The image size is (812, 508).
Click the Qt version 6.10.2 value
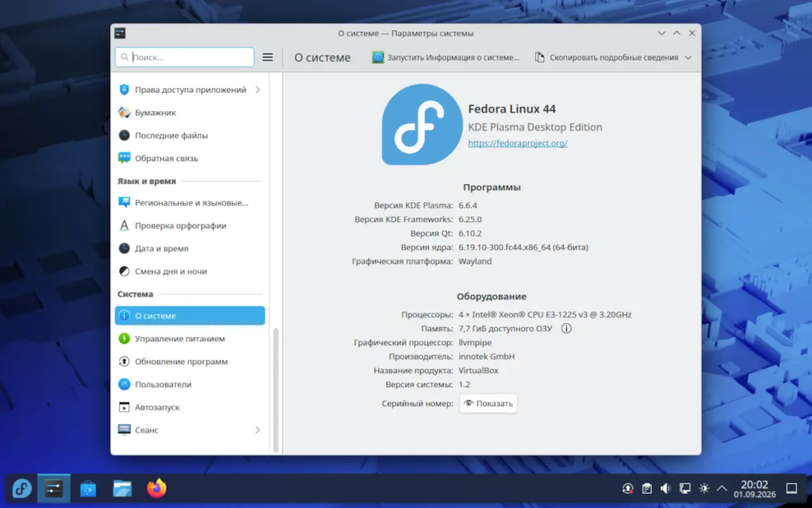click(470, 233)
